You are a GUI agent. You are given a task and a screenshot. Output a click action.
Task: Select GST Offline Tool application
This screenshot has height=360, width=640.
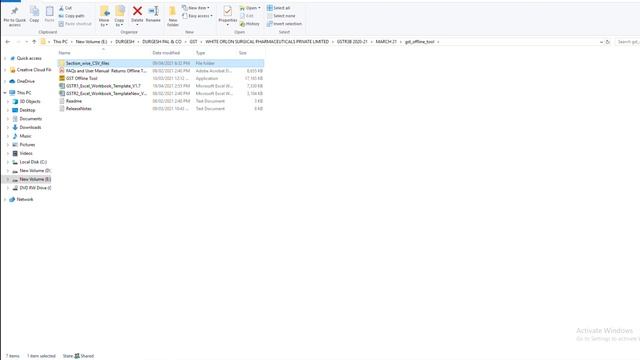pyautogui.click(x=160, y=78)
